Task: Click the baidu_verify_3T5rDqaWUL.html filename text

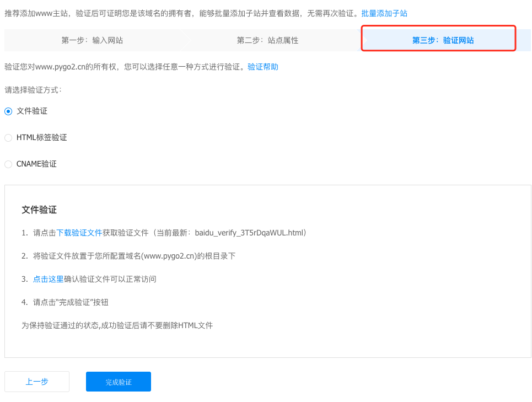Action: [249, 233]
